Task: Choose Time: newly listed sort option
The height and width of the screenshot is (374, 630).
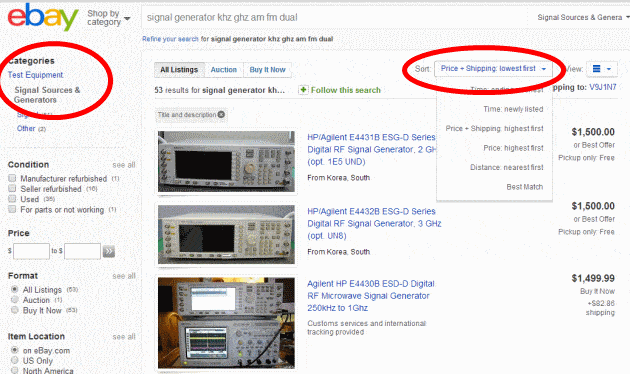Action: (513, 109)
